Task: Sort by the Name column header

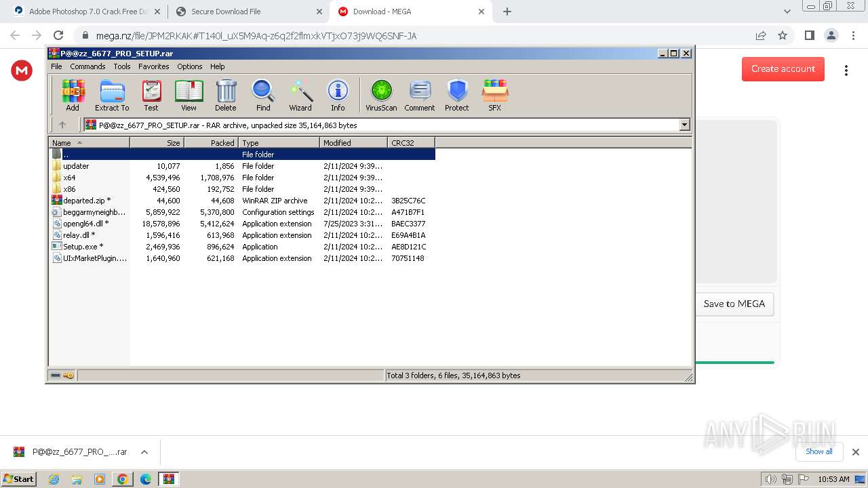Action: click(90, 143)
